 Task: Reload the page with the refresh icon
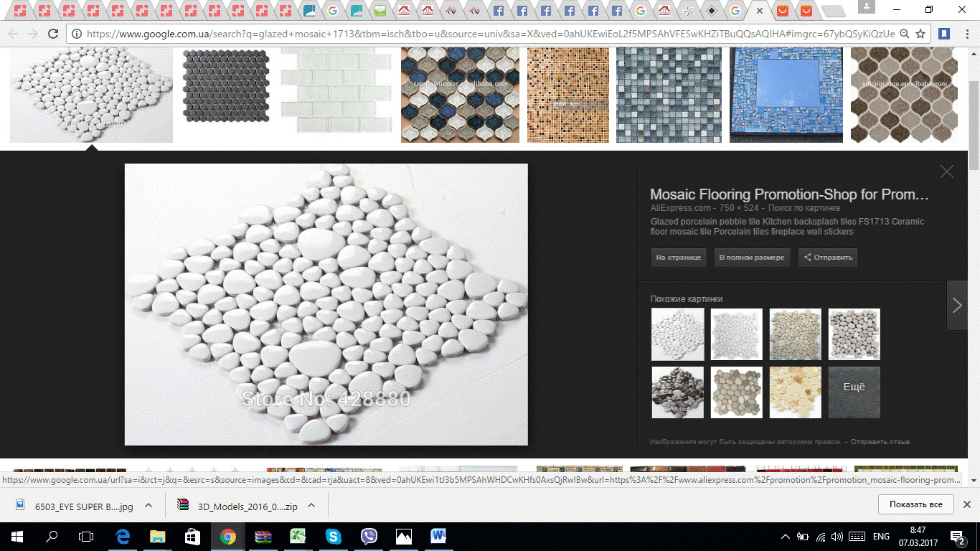[x=52, y=34]
